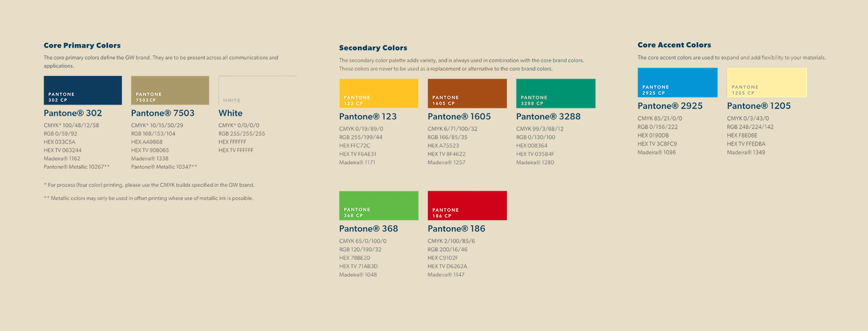
Task: Click the brown Pantone 1605 CP swatch
Action: (x=467, y=93)
